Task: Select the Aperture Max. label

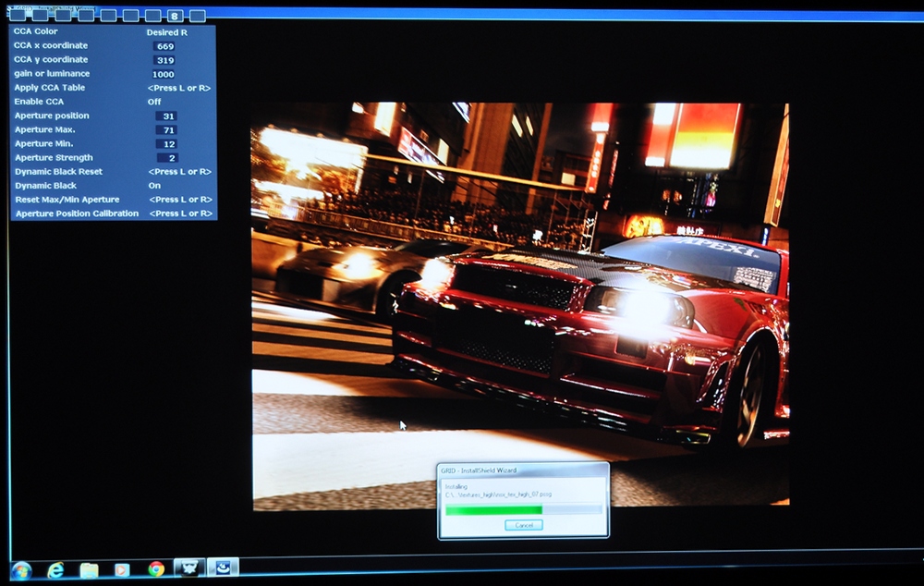Action: click(x=44, y=129)
